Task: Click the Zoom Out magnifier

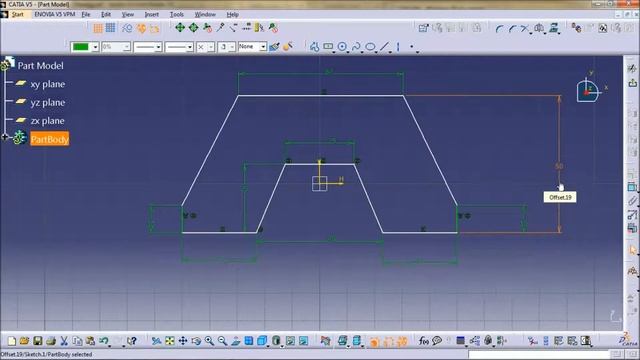Action: click(x=222, y=341)
